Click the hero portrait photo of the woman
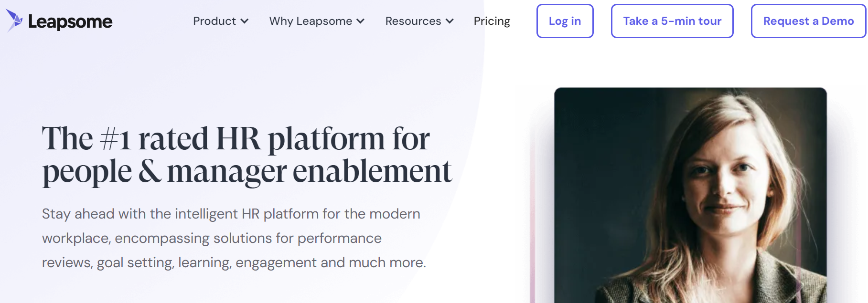The height and width of the screenshot is (303, 868). 693,191
